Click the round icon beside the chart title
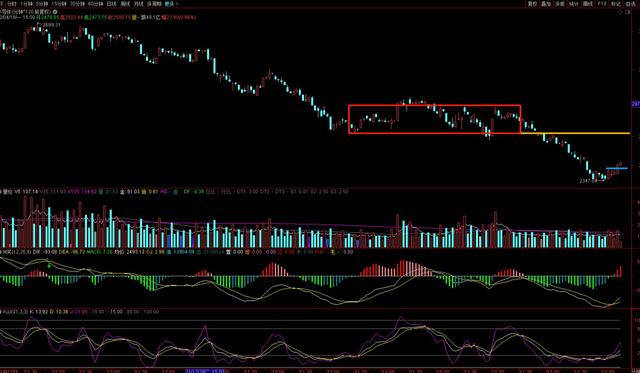Image resolution: width=640 pixels, height=373 pixels. point(55,12)
